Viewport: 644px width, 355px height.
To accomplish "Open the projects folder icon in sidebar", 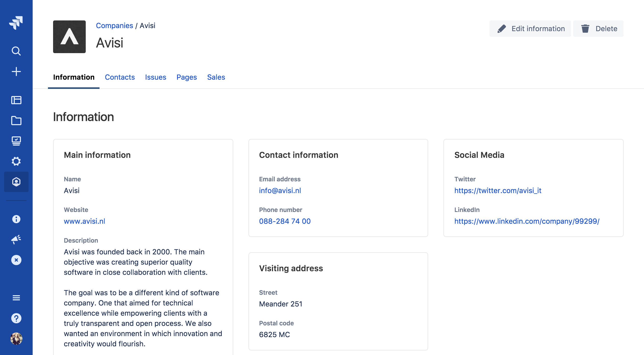I will tap(16, 121).
